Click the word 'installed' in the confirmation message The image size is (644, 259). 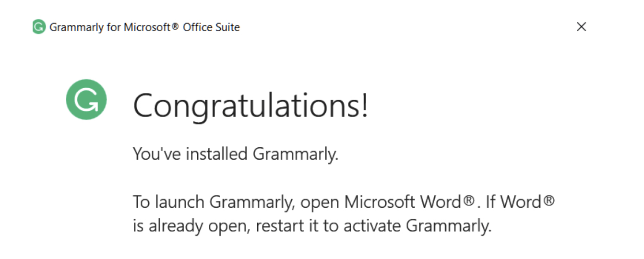coord(216,154)
